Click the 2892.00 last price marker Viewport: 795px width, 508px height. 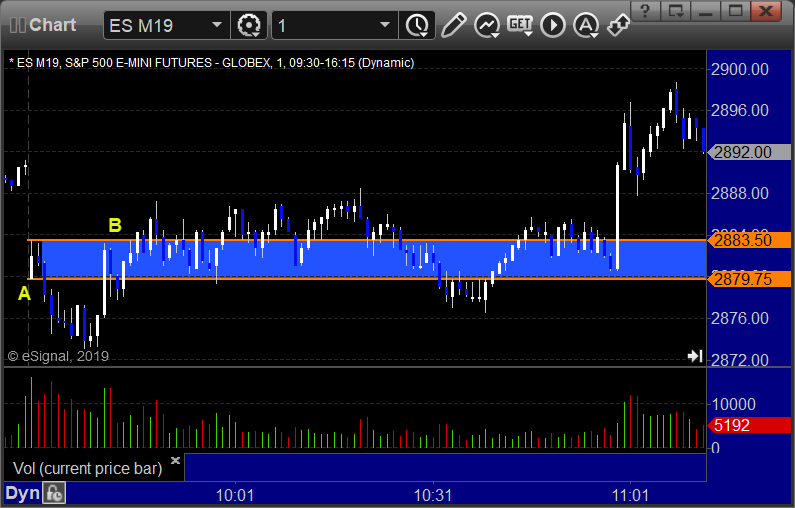pyautogui.click(x=749, y=152)
